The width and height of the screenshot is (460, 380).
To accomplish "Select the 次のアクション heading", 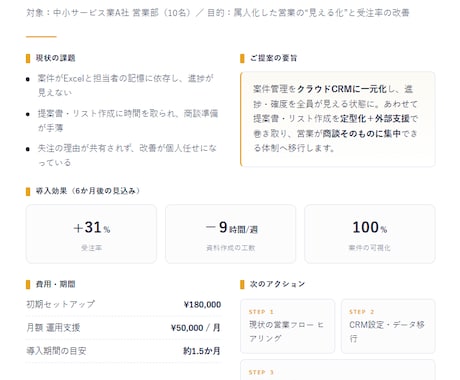I will click(x=277, y=284).
